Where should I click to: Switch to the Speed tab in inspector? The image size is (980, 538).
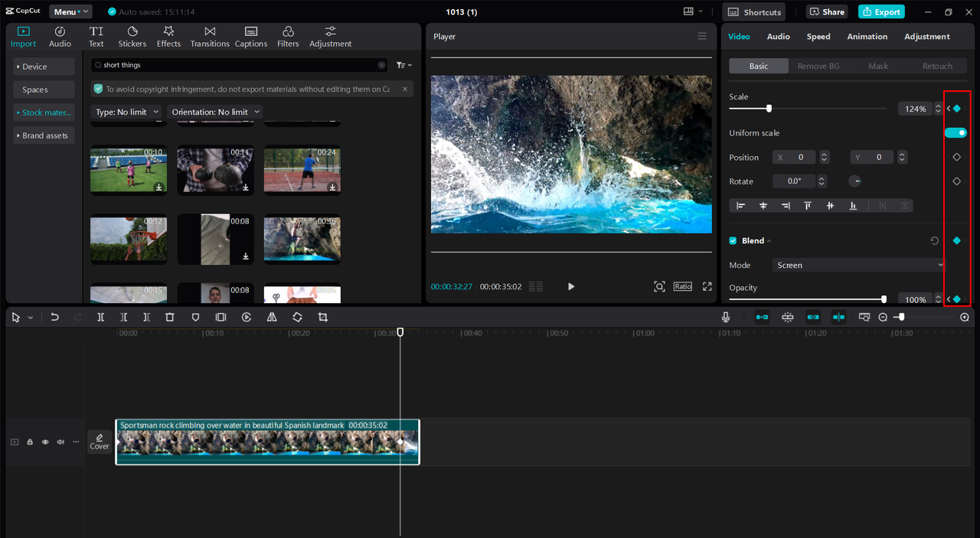(x=818, y=36)
